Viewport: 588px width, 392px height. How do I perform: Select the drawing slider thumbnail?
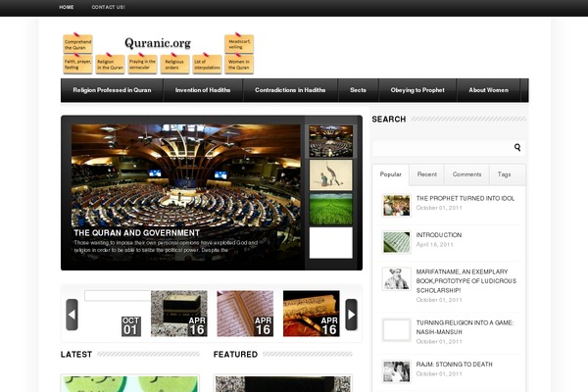tap(331, 175)
